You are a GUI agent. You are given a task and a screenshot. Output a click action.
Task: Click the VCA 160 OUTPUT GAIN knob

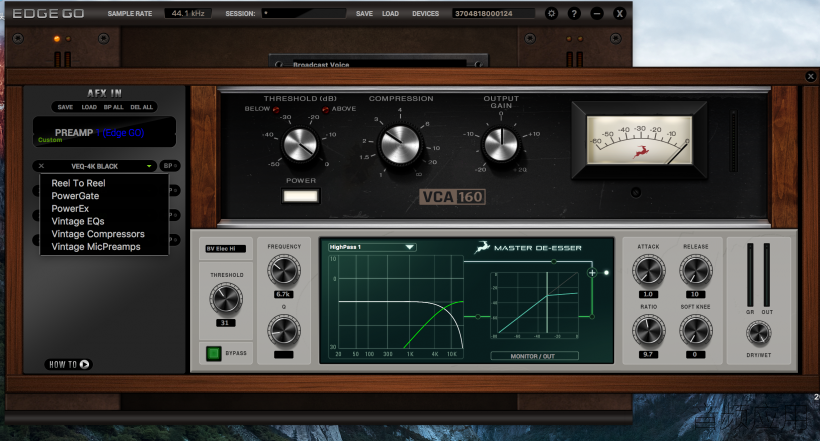point(501,145)
